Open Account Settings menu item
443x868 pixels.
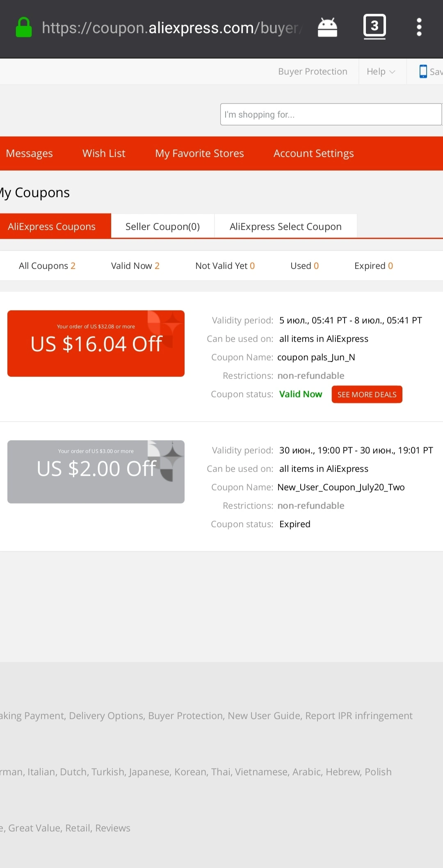click(314, 153)
